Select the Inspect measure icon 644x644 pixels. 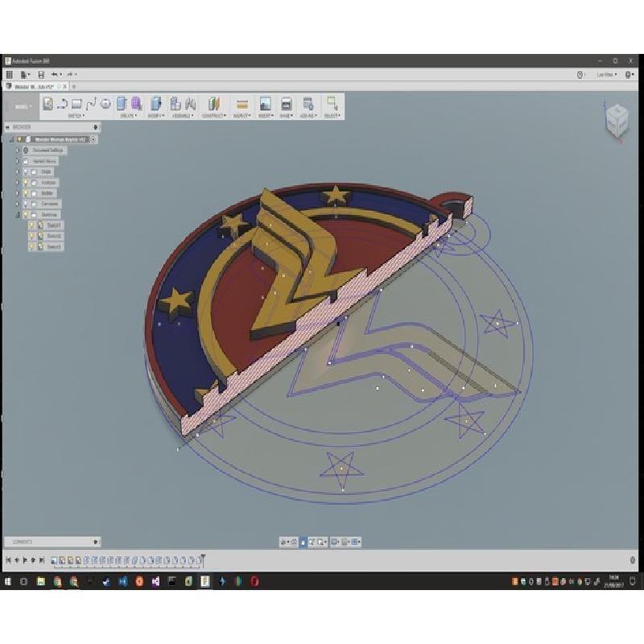[x=242, y=105]
